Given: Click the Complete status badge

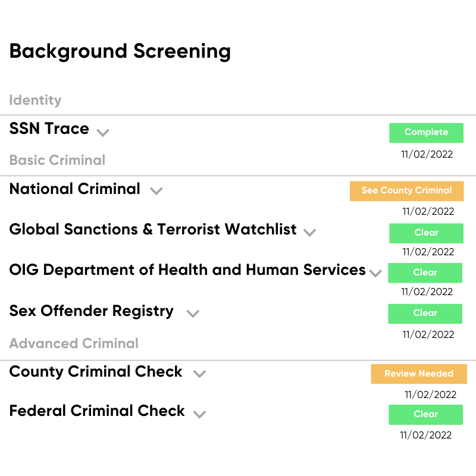Looking at the screenshot, I should tap(426, 133).
